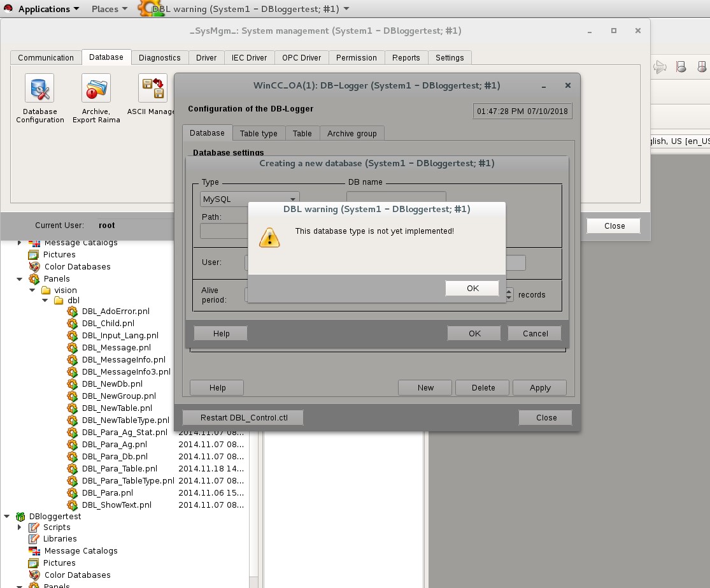This screenshot has height=588, width=710.
Task: Open the Table type tab
Action: click(258, 133)
